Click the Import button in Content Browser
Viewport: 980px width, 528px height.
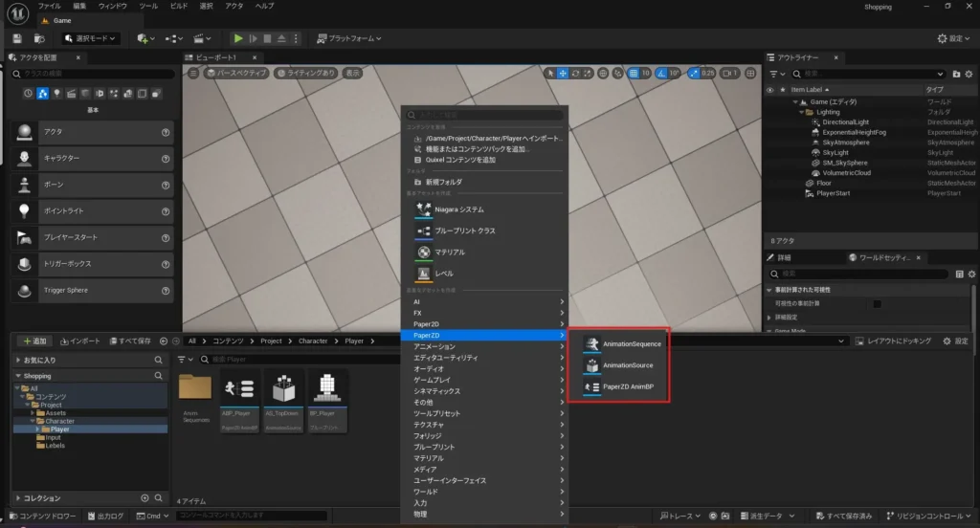coord(80,341)
